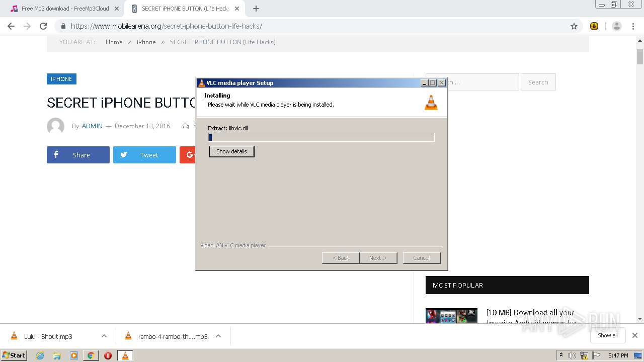Open Windows Media Player taskbar icon
The image size is (644, 362).
(74, 355)
